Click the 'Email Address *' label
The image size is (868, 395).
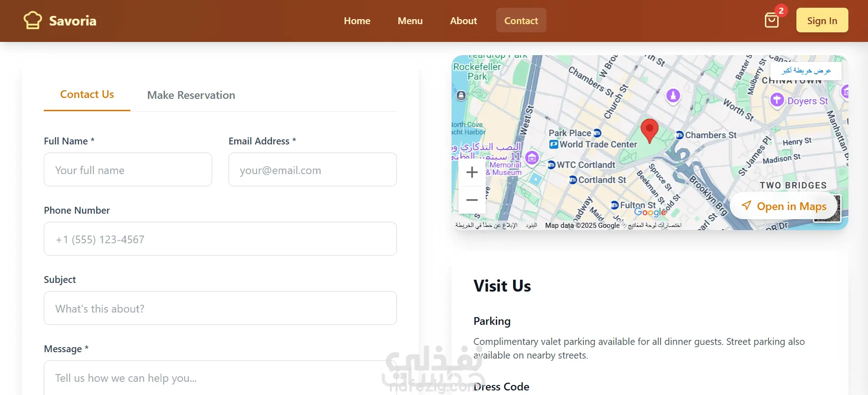(x=262, y=141)
